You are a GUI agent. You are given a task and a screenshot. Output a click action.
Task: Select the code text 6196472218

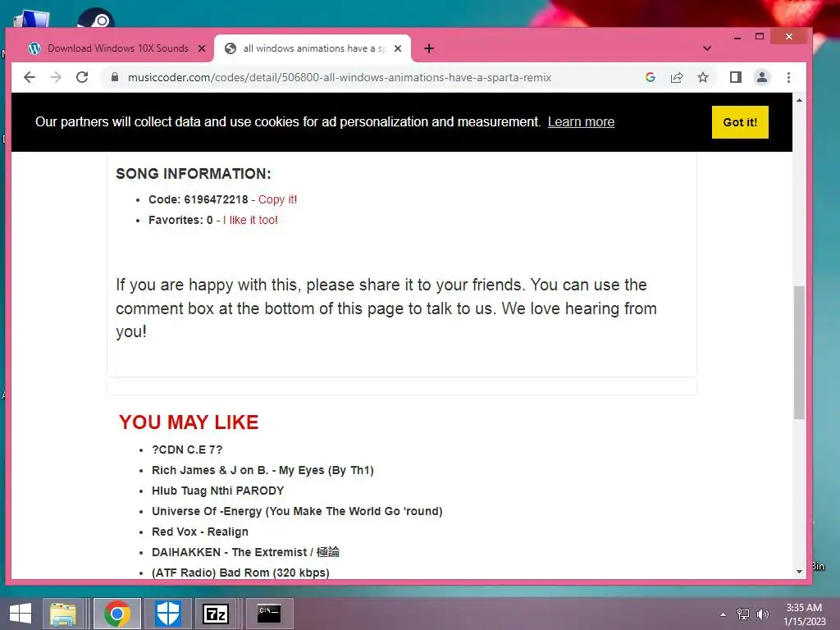216,199
